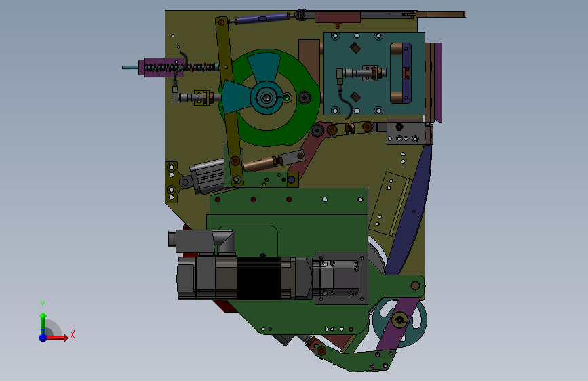Viewport: 588px width, 381px height.
Task: Select the blue gas spring rod at top
Action: point(262,18)
